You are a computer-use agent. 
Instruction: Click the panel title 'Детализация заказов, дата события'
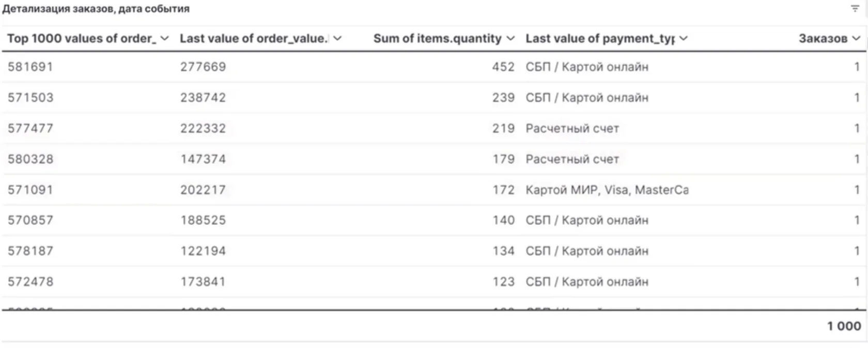tap(96, 9)
